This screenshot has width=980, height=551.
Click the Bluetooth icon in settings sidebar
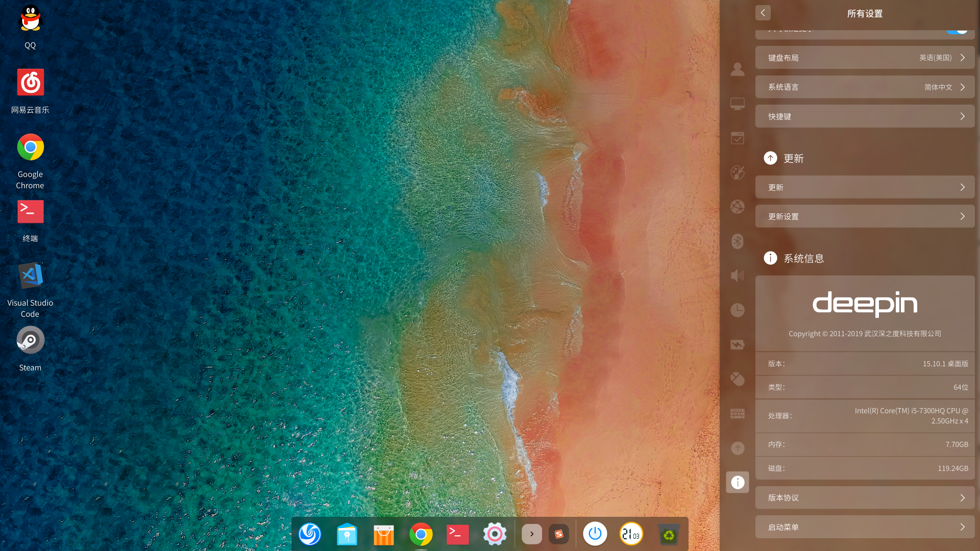737,241
